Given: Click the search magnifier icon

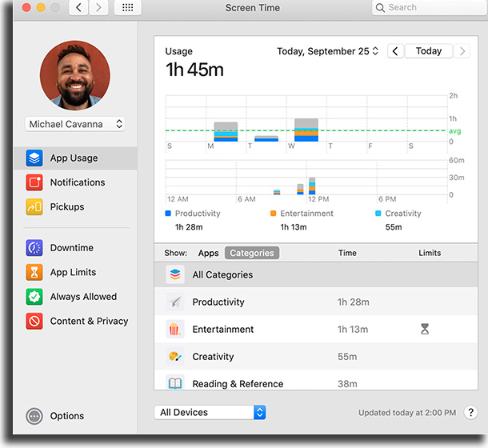Looking at the screenshot, I should [380, 8].
